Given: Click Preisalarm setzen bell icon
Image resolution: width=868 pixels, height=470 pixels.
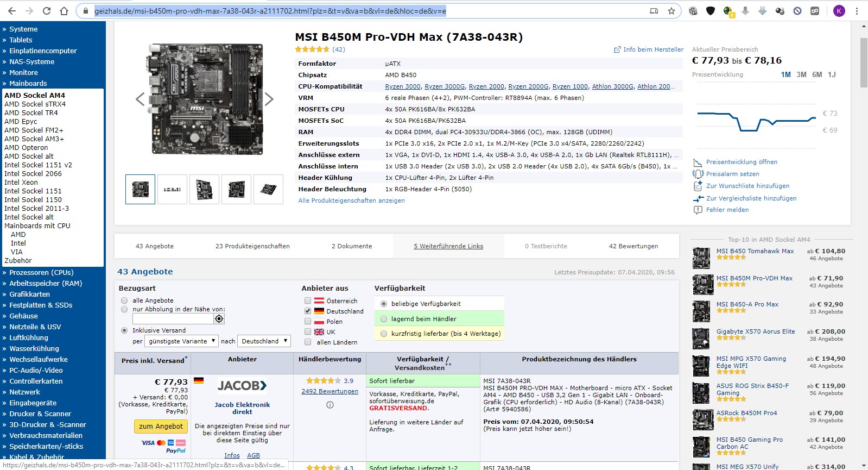Looking at the screenshot, I should (x=698, y=174).
